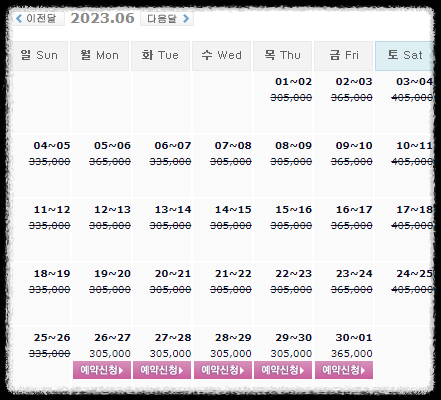Click date range 09~10

(x=354, y=146)
